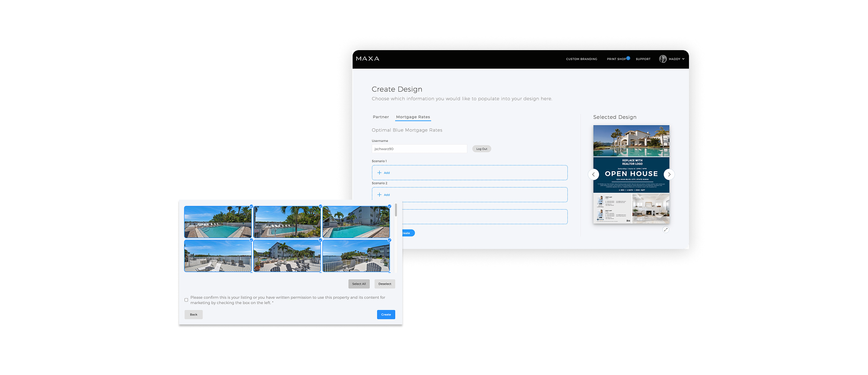Select the photo of pool beside gray building
This screenshot has width=868, height=375.
click(x=356, y=222)
